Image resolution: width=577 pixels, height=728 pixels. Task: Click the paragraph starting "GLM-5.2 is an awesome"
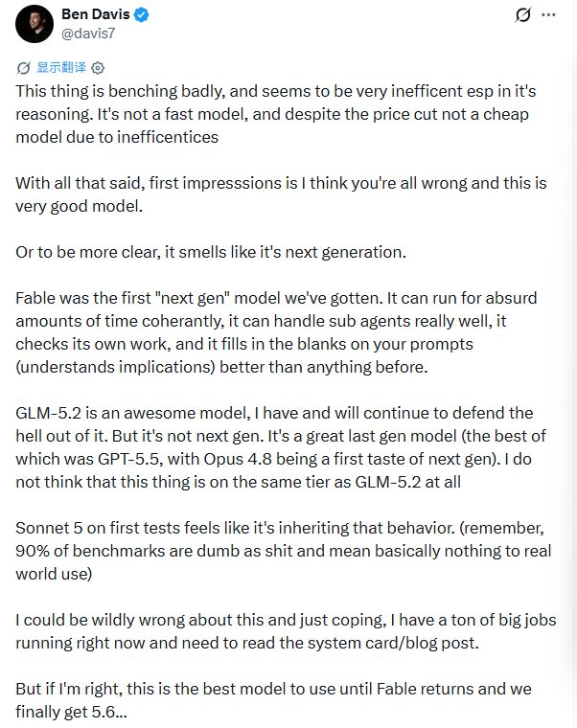[281, 447]
